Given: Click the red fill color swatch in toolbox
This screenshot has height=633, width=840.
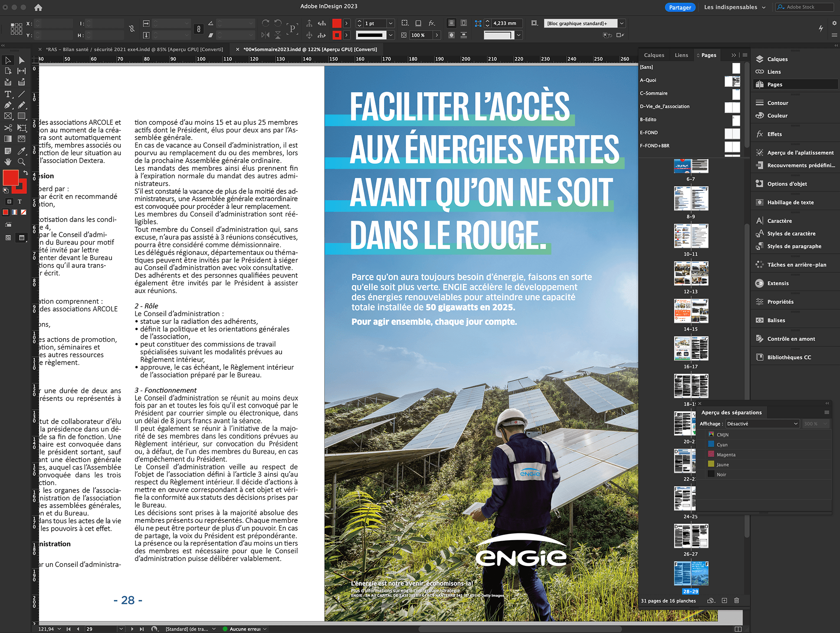Looking at the screenshot, I should click(10, 178).
